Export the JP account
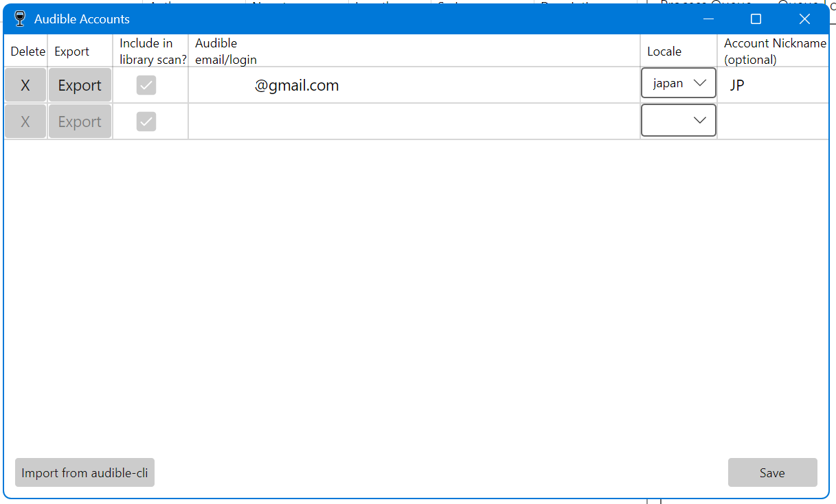The width and height of the screenshot is (836, 504). pos(80,85)
